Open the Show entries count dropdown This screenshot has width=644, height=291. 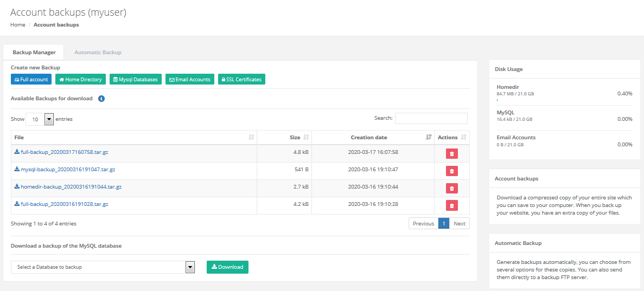40,119
